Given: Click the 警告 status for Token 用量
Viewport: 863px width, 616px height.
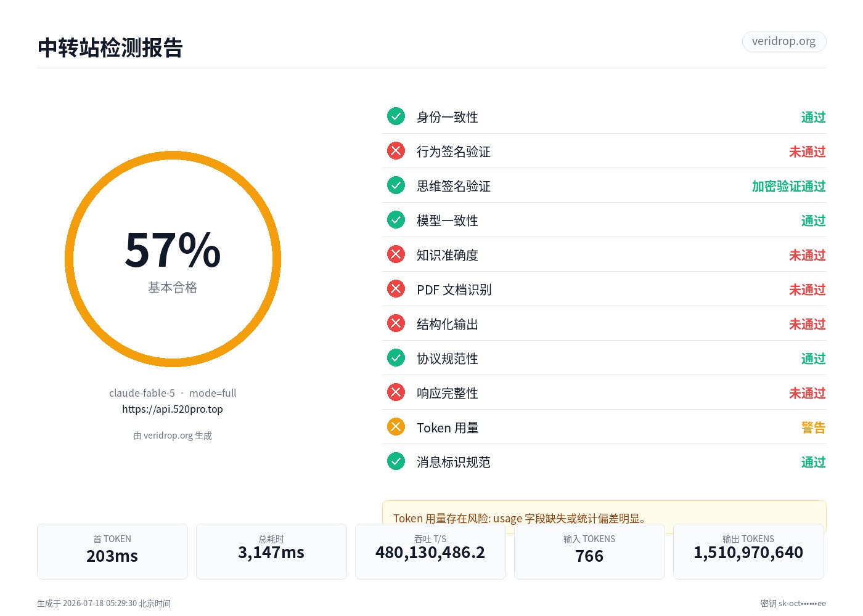Looking at the screenshot, I should click(813, 428).
